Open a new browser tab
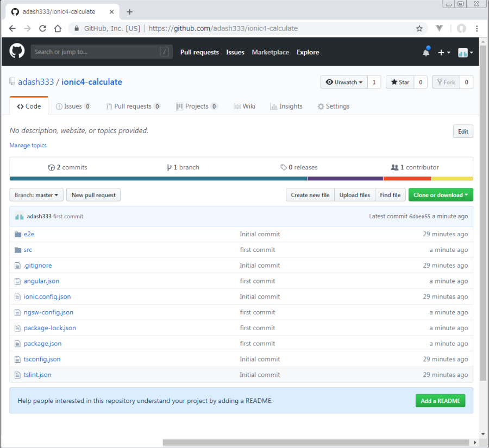 pos(129,11)
